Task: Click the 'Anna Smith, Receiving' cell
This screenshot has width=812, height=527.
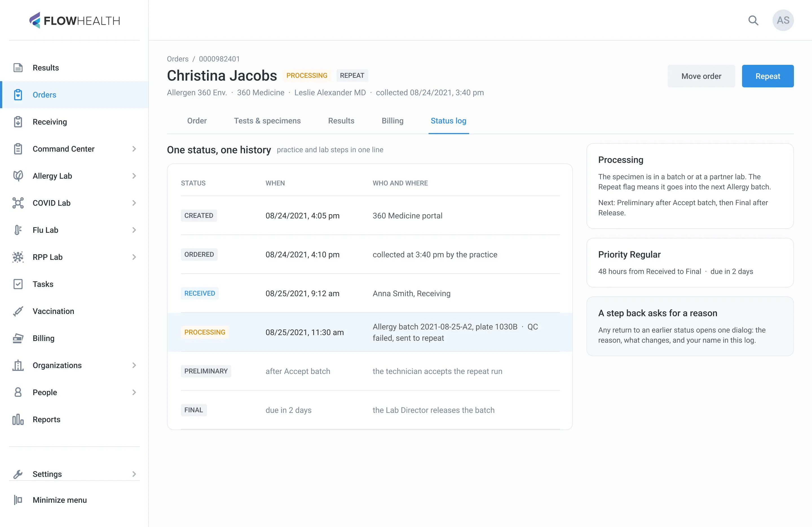Action: (x=411, y=293)
